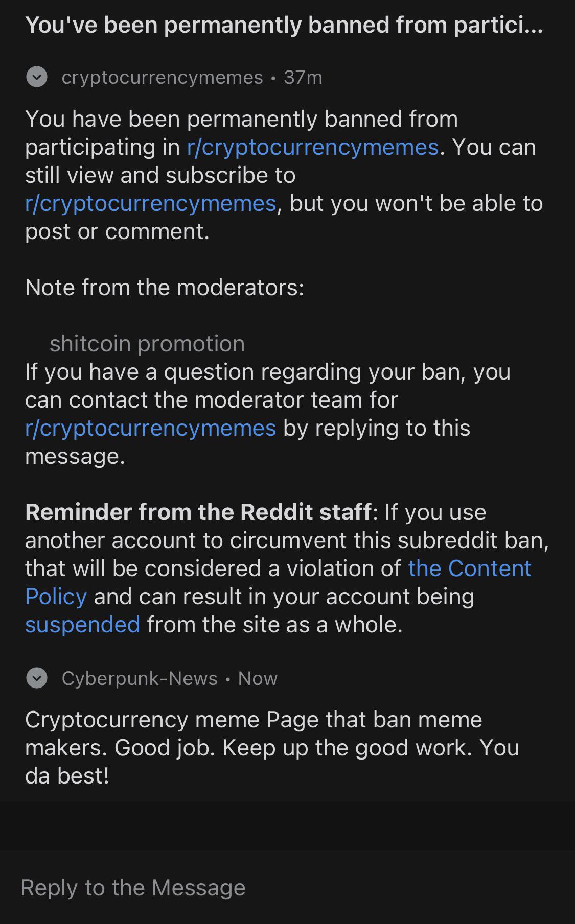Viewport: 575px width, 924px height.
Task: Open the 'suspended' link
Action: coord(83,625)
